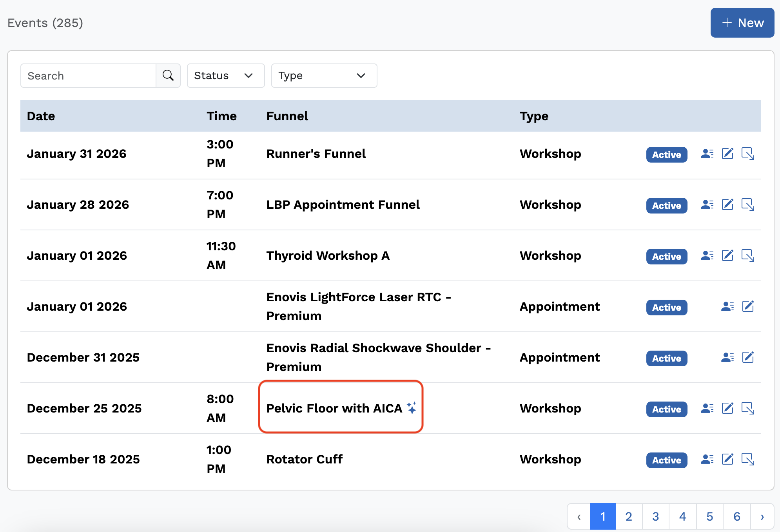
Task: Click Active badge for Runner's Funnel
Action: tap(666, 154)
